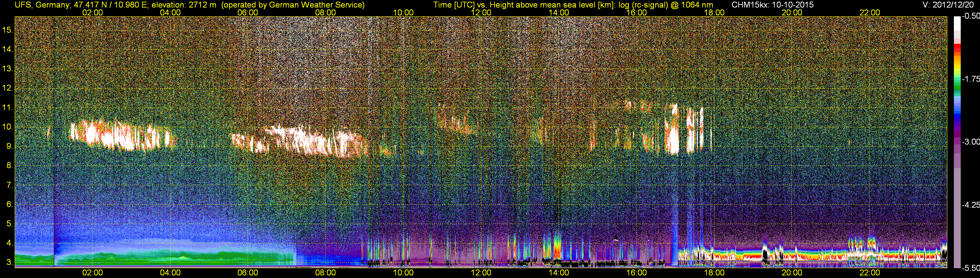Click the 14:00 label on the upper time axis

coord(559,12)
